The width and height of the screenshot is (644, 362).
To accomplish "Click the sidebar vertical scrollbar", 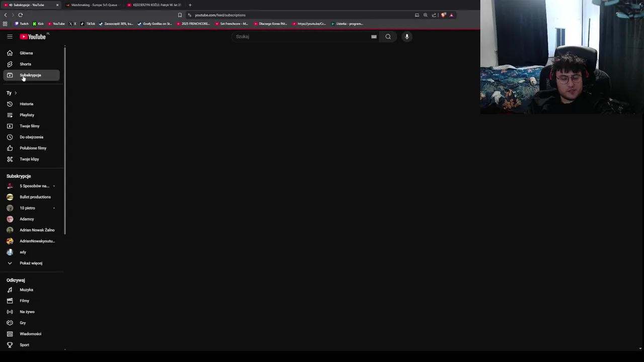I will click(65, 141).
